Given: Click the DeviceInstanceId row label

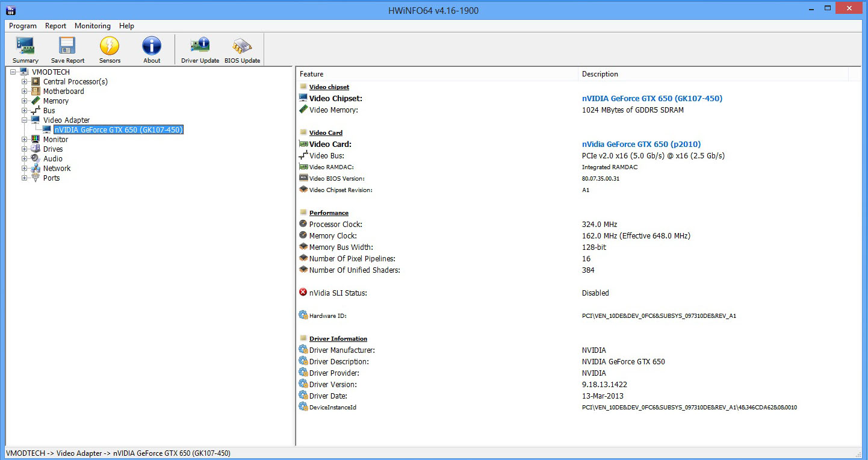Looking at the screenshot, I should point(333,407).
